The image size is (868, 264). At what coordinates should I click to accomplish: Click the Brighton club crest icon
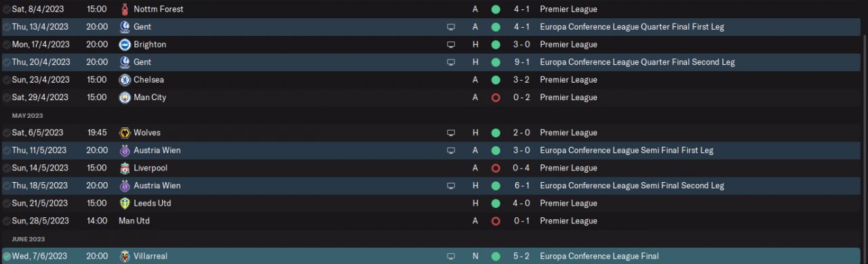[x=124, y=45]
